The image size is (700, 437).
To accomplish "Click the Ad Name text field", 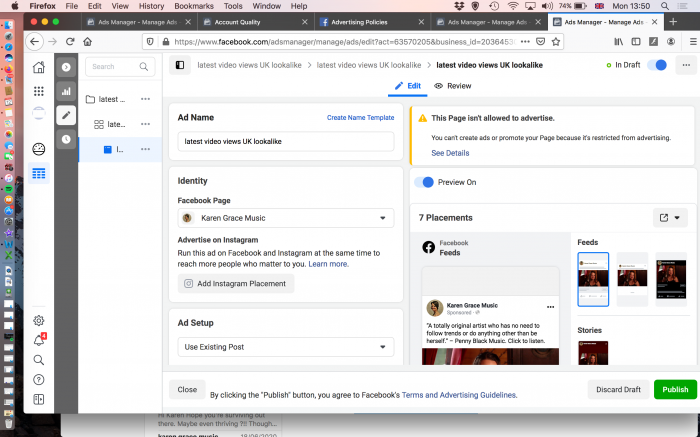I will [286, 141].
